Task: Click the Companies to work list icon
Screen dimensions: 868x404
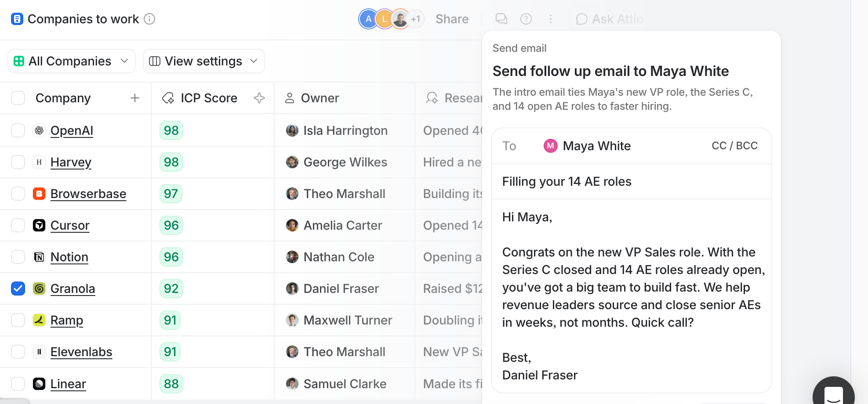Action: coord(17,19)
